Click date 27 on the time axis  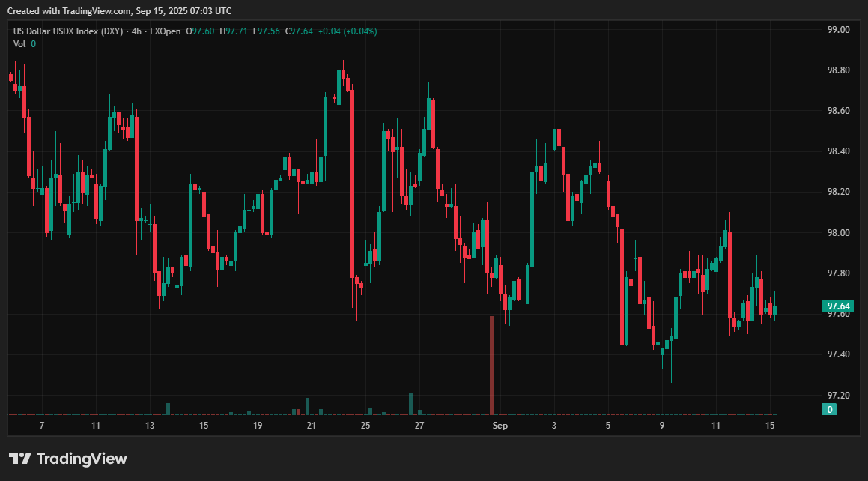click(x=419, y=426)
